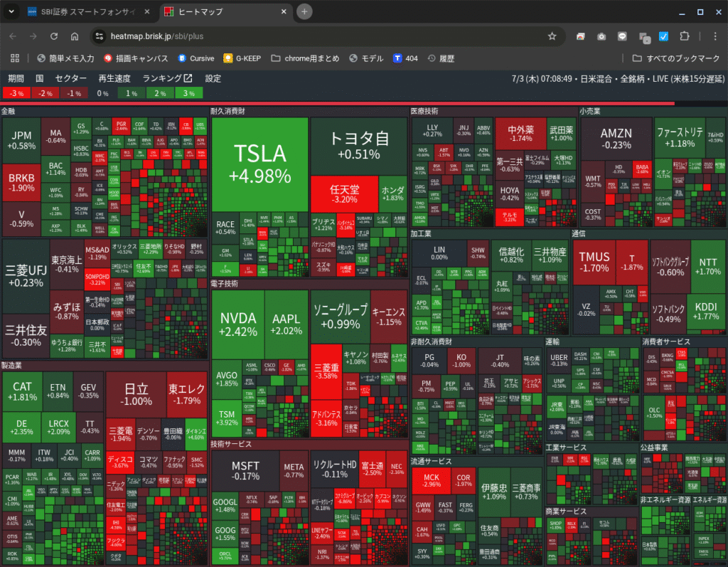
Task: Expand the すべてのブックマーク folder
Action: pyautogui.click(x=676, y=58)
